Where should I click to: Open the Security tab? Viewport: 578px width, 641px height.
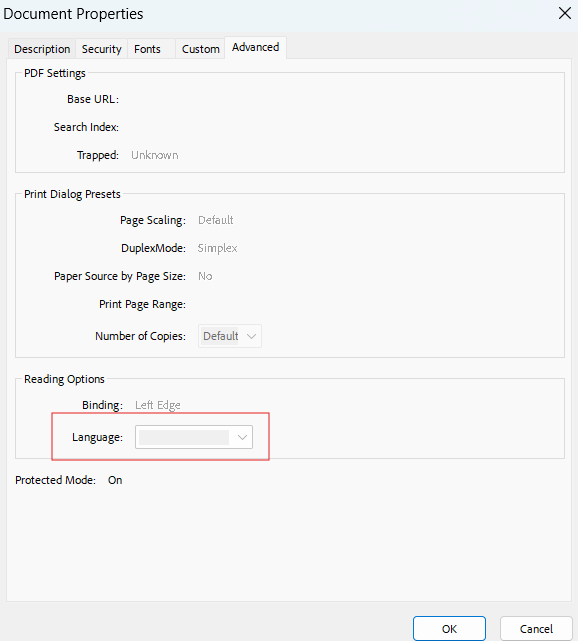tap(101, 49)
